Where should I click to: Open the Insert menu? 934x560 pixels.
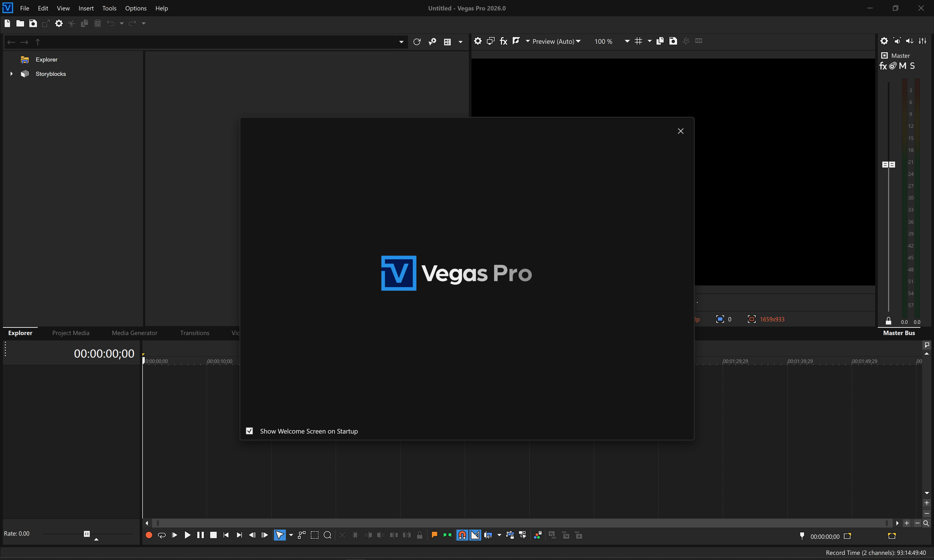point(86,8)
